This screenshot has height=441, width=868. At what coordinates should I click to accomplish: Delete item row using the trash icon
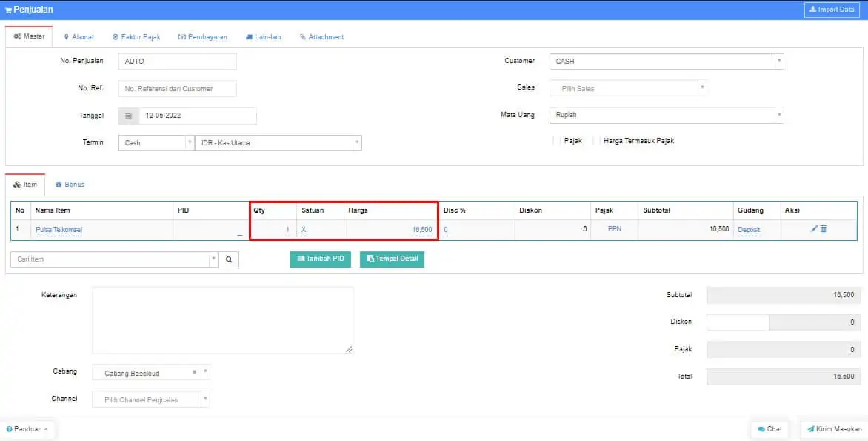(824, 229)
